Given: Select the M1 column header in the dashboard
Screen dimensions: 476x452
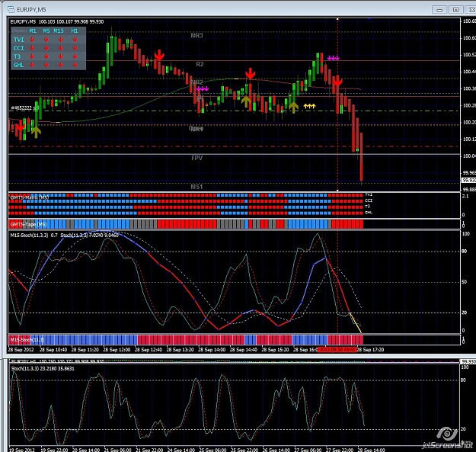Looking at the screenshot, I should tap(33, 30).
